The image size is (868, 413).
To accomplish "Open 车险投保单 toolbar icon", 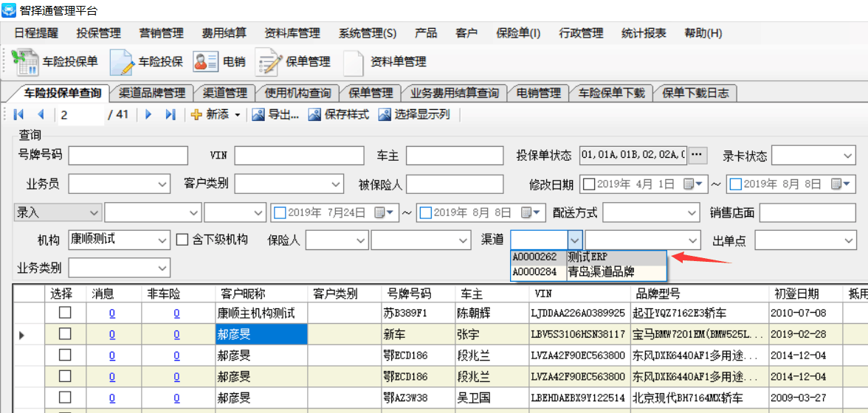I will click(24, 62).
